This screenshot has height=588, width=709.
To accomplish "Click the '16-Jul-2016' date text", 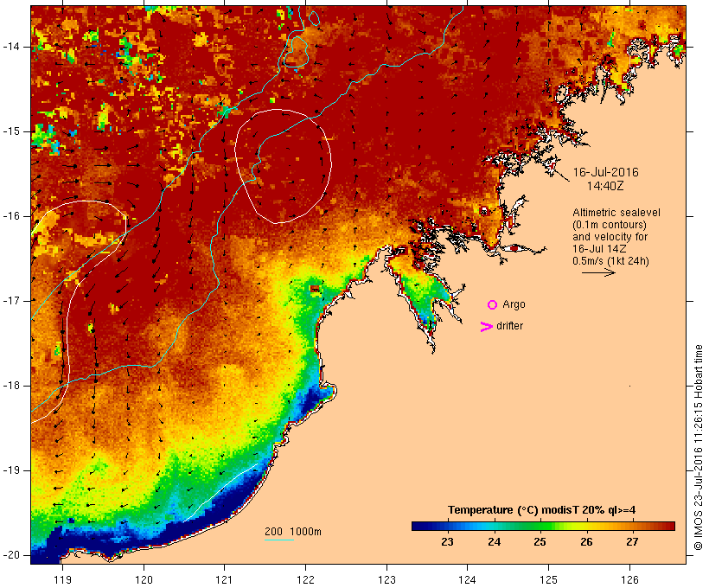I will [605, 172].
